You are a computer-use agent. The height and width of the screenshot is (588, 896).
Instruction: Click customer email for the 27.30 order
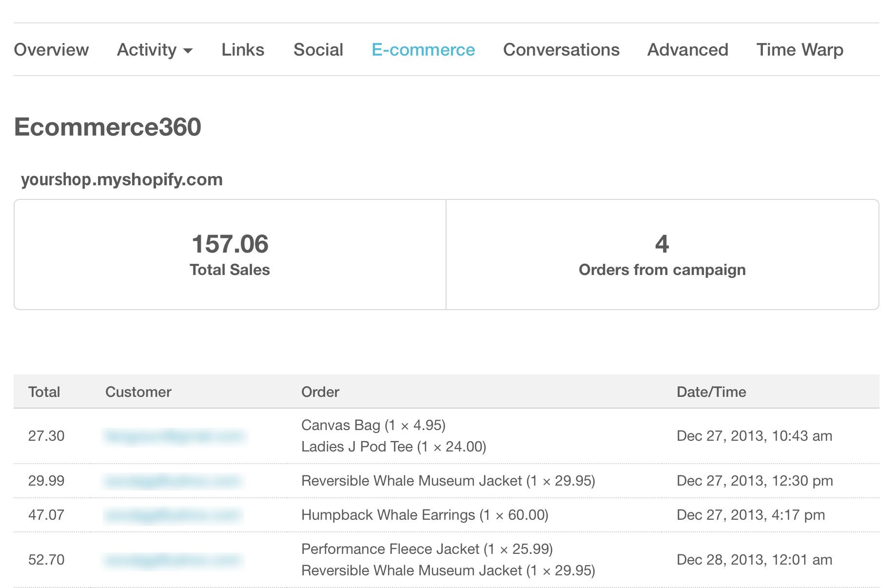tap(174, 435)
